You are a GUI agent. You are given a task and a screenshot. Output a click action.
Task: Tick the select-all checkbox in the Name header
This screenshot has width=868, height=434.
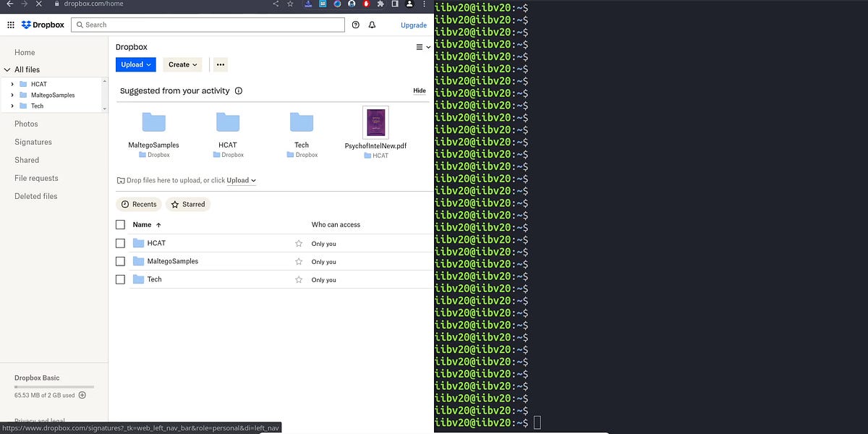(120, 224)
